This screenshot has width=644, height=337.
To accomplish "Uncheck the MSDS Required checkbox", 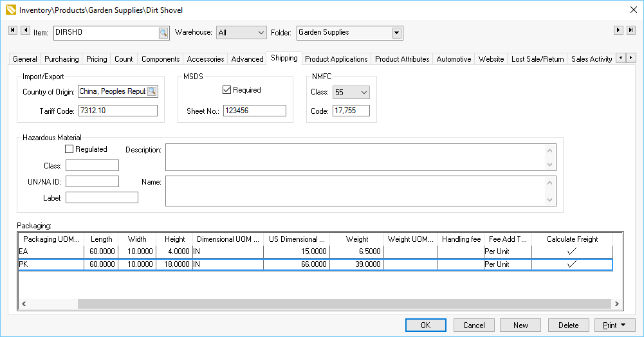I will 226,90.
